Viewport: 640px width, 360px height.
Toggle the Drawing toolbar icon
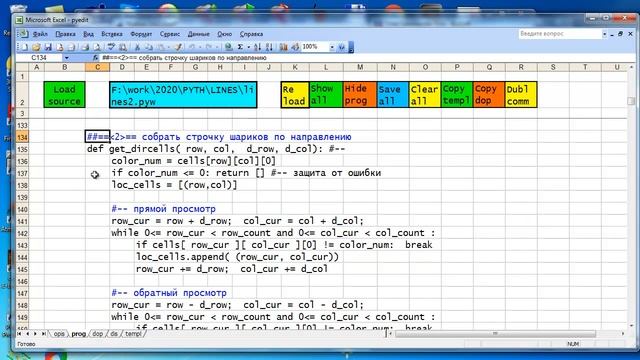click(x=295, y=47)
